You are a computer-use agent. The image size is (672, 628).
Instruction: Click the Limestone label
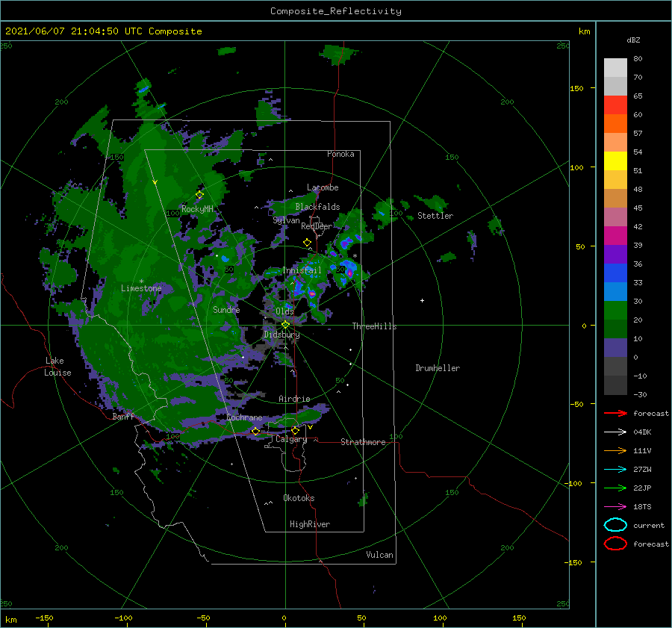pyautogui.click(x=141, y=288)
